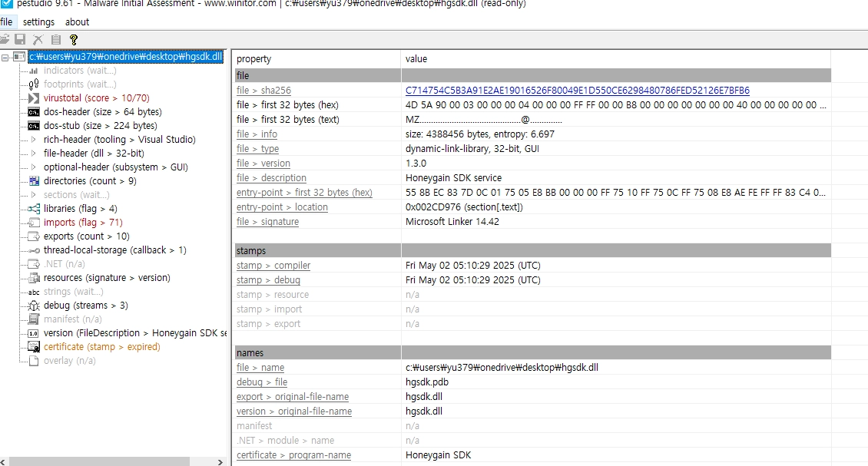Click the tree horizontal scrollbar thumb
Viewport: 868px width, 466px height.
100,461
